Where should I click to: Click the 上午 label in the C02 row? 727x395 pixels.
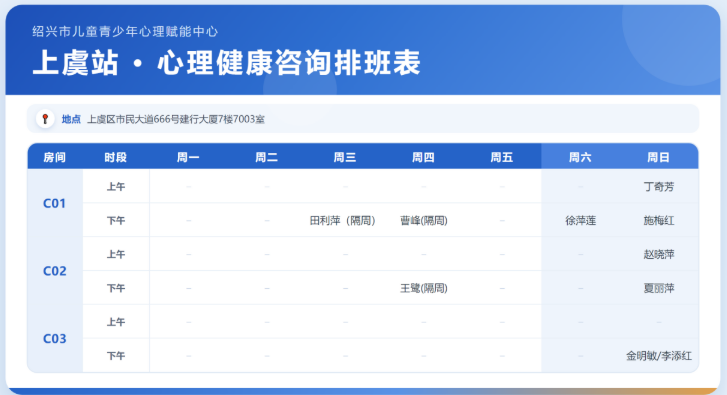coord(116,254)
